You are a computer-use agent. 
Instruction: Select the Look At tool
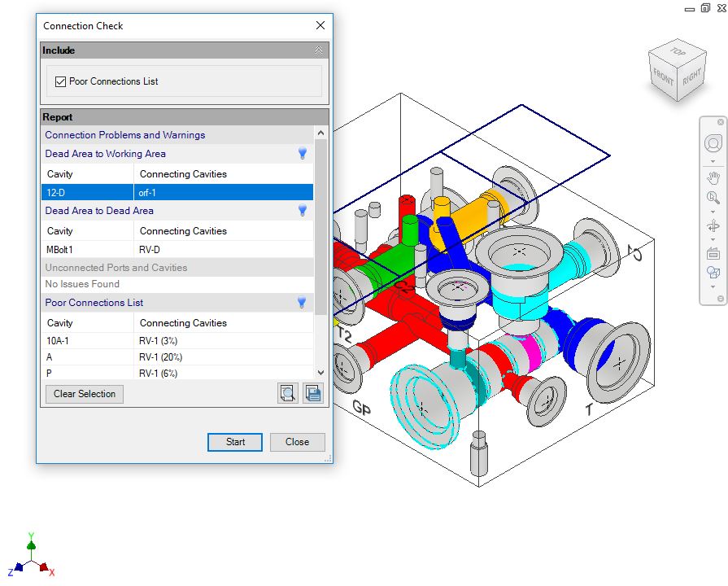713,254
